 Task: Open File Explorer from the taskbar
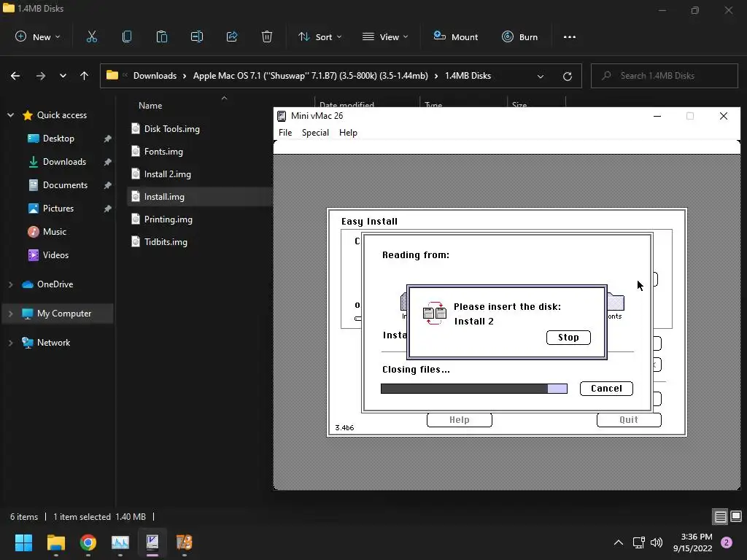pyautogui.click(x=55, y=542)
